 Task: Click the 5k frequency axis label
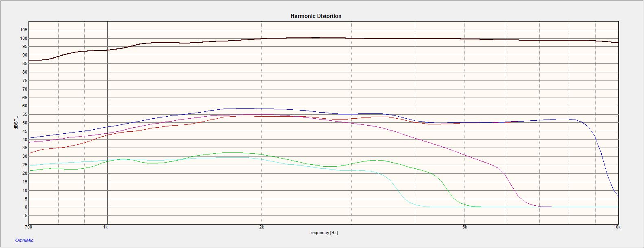point(464,227)
